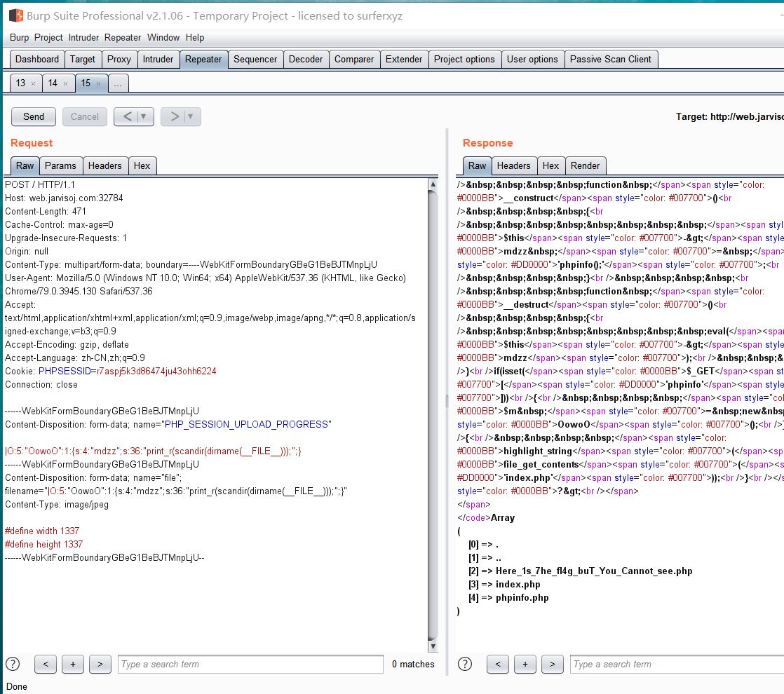Switch to Proxy tab

coord(119,59)
